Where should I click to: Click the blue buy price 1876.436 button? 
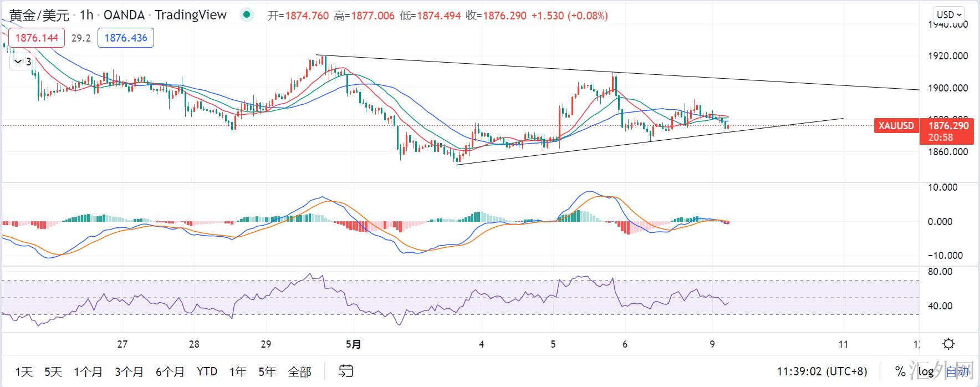126,38
